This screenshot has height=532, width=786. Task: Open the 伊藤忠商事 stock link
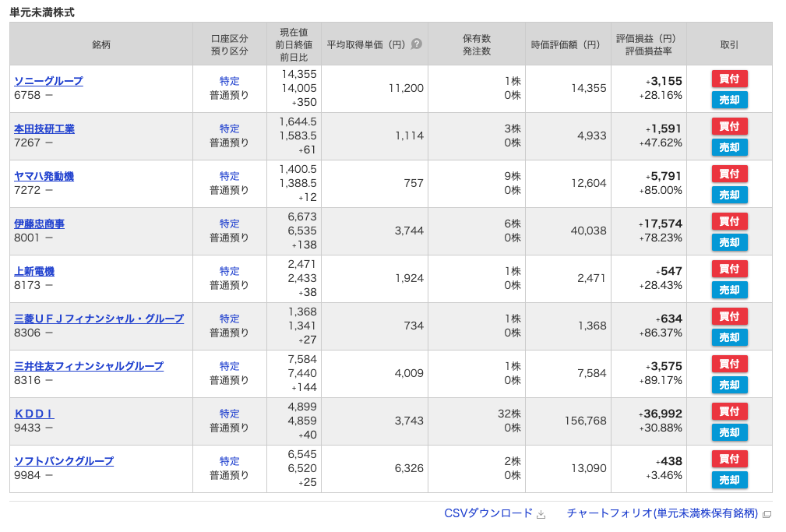coord(39,224)
